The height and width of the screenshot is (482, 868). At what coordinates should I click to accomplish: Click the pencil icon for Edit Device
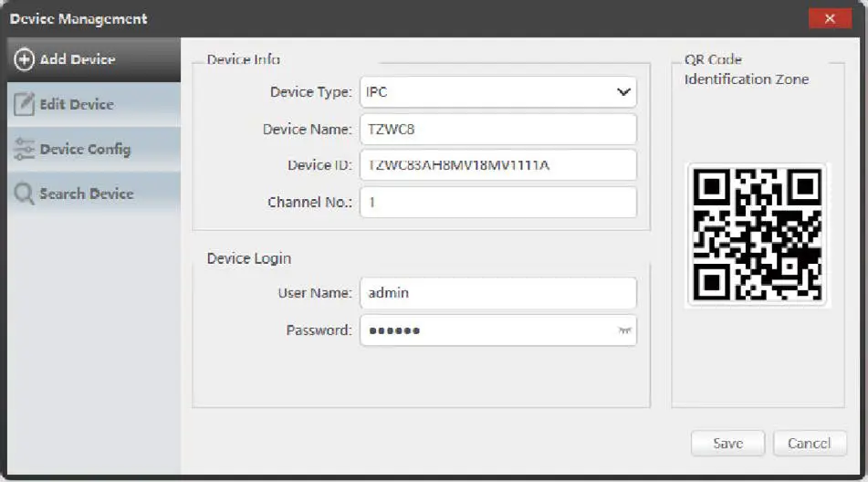25,105
